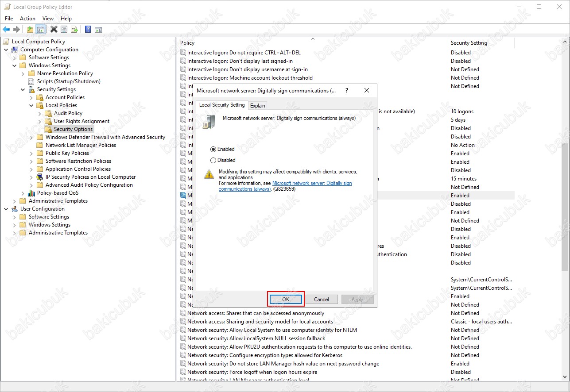Select 'Network access: Sharing and security model' policy
The width and height of the screenshot is (570, 392).
coord(260,322)
